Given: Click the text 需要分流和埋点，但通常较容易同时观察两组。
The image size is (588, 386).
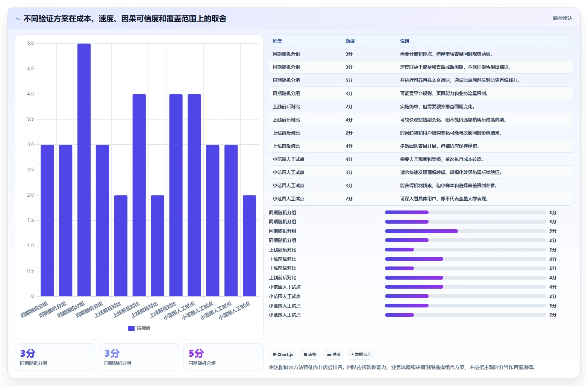Looking at the screenshot, I should point(446,54).
